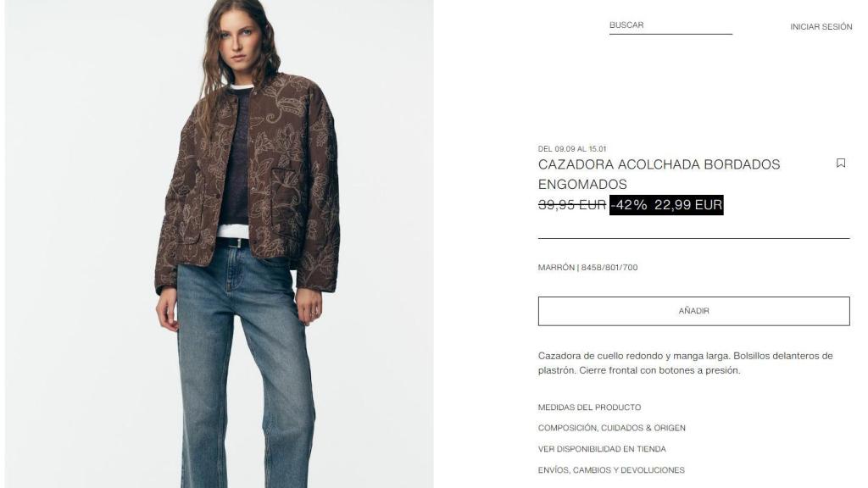Select the MARRÓN color label

556,267
